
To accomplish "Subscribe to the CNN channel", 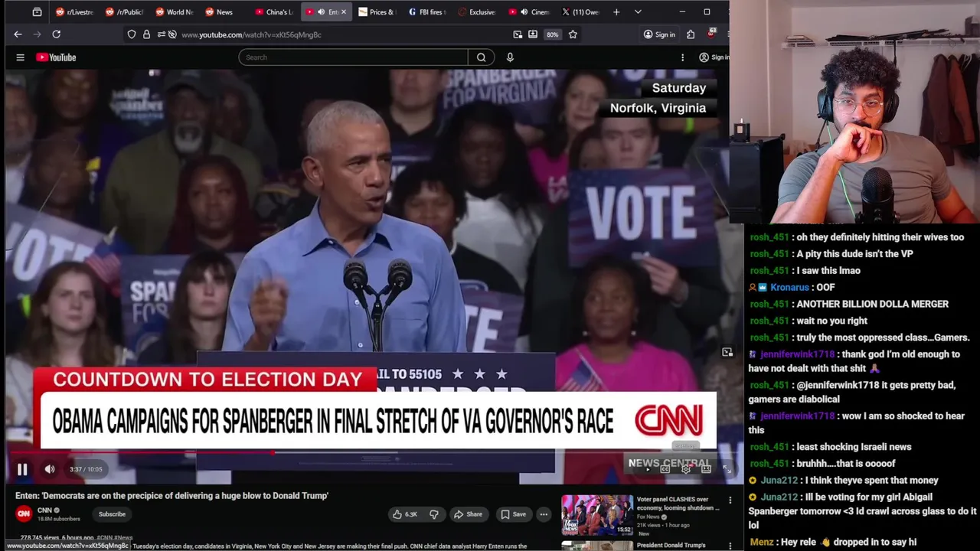I will pos(112,514).
